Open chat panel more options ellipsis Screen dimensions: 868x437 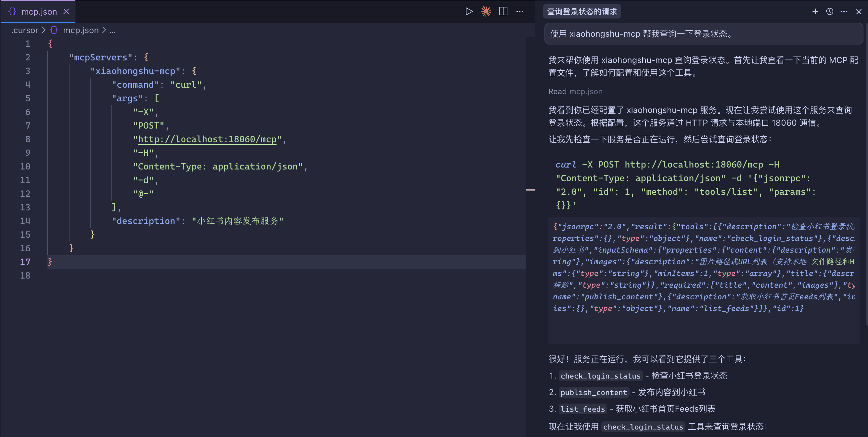[x=844, y=11]
